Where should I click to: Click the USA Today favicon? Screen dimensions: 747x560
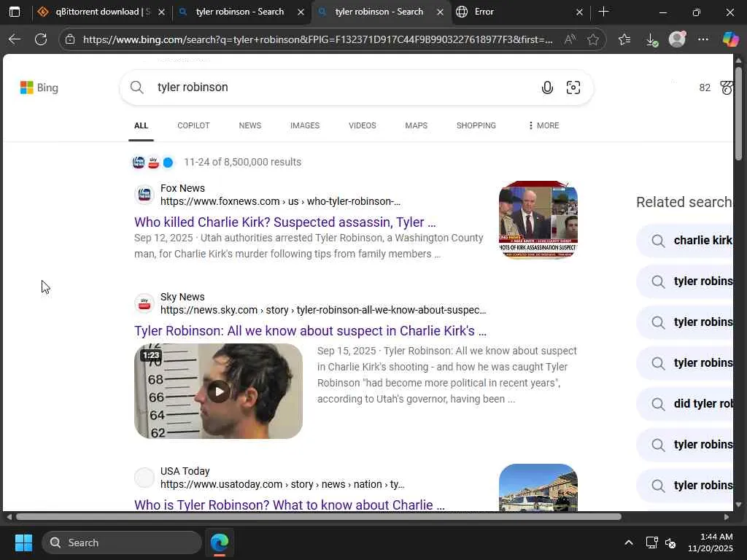[x=144, y=477]
